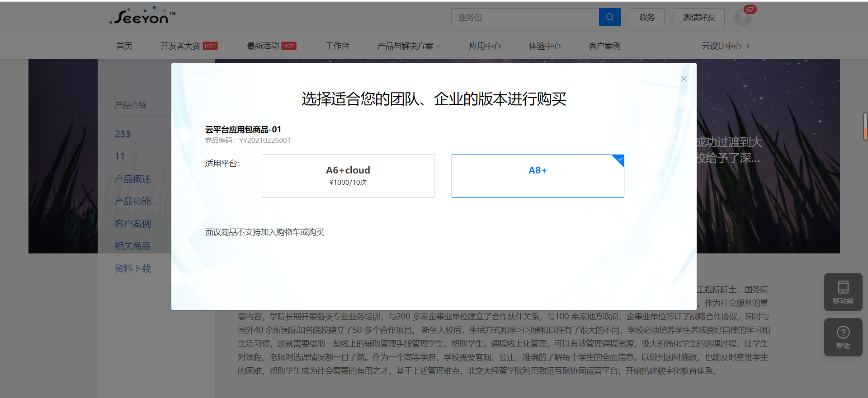Click the 邀请好友 button
Screen dimensions: 868x398
[x=699, y=17]
